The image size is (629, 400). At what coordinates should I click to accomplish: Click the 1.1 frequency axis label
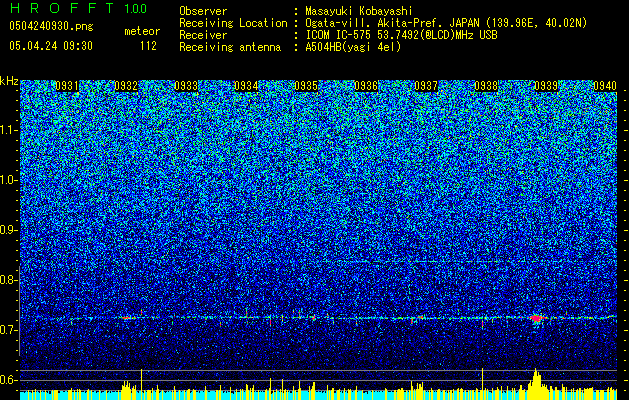coord(9,130)
